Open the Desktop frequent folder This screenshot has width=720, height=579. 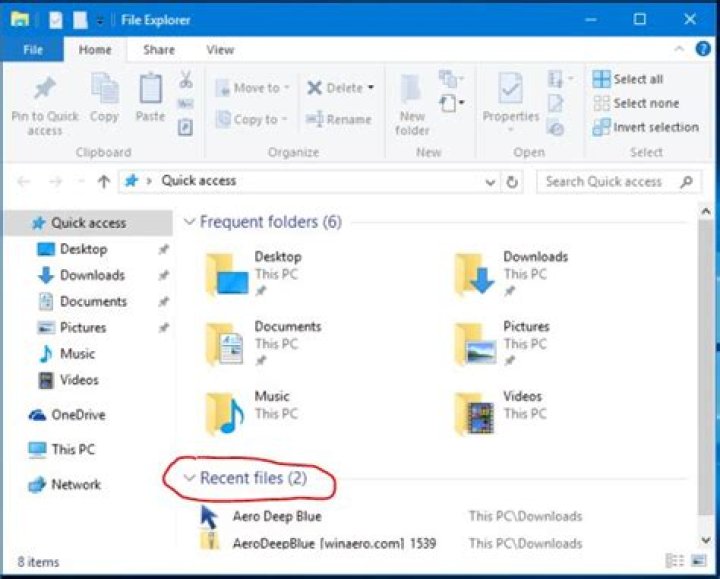point(253,274)
